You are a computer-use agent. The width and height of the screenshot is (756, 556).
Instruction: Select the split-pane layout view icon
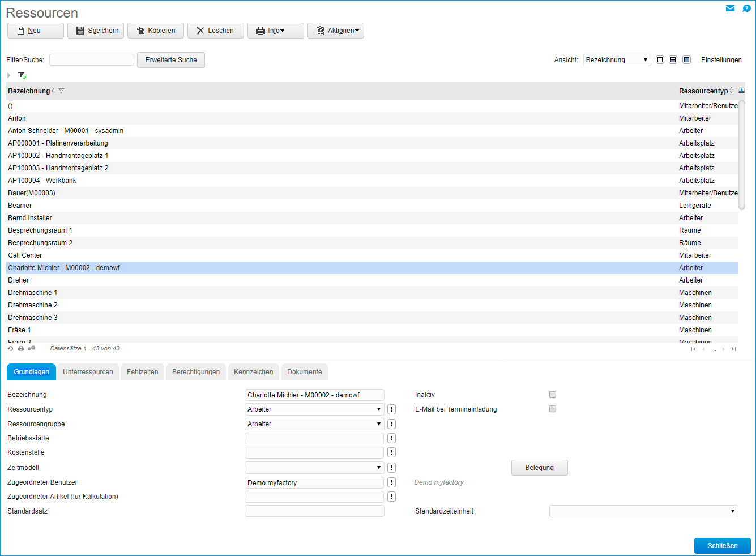(673, 60)
